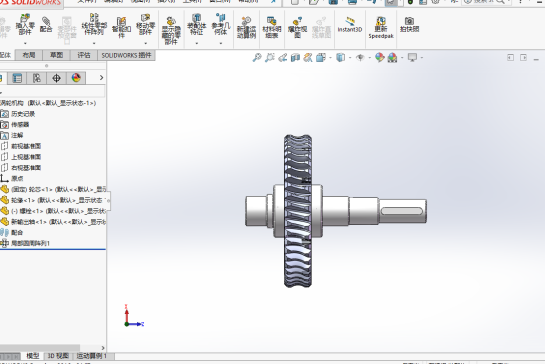Click the Insert Components (插入零部件) tool
This screenshot has height=364, width=545.
point(25,25)
